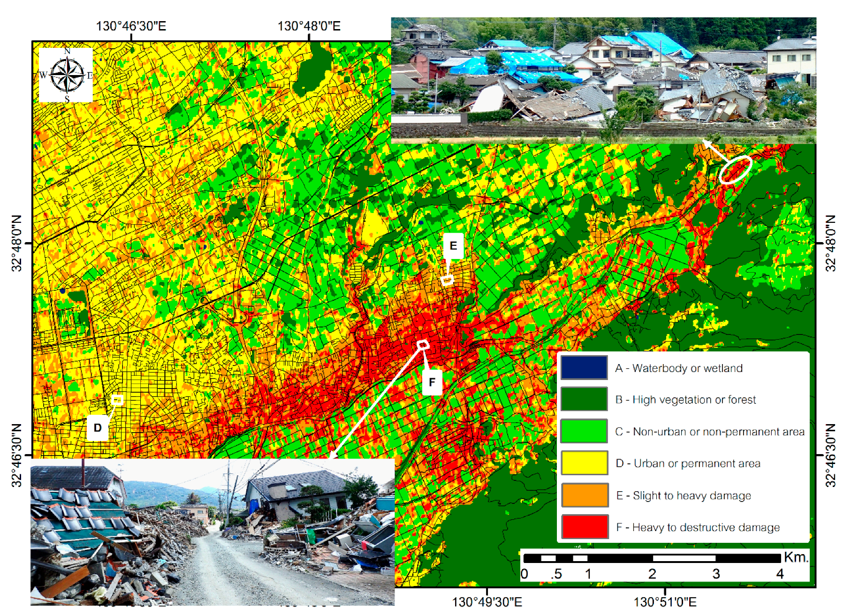
Task: Select the white D label box
Action: (98, 428)
